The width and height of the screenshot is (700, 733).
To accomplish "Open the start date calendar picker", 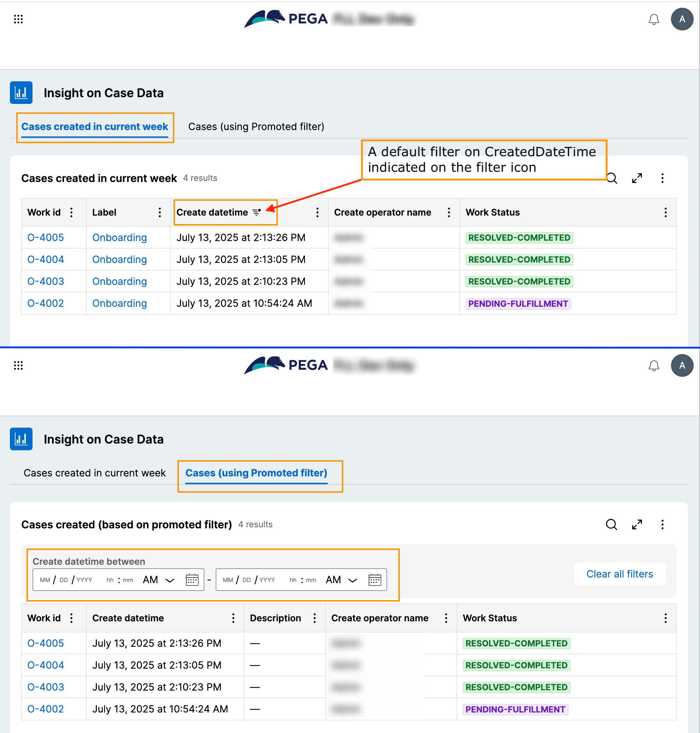I will point(192,580).
